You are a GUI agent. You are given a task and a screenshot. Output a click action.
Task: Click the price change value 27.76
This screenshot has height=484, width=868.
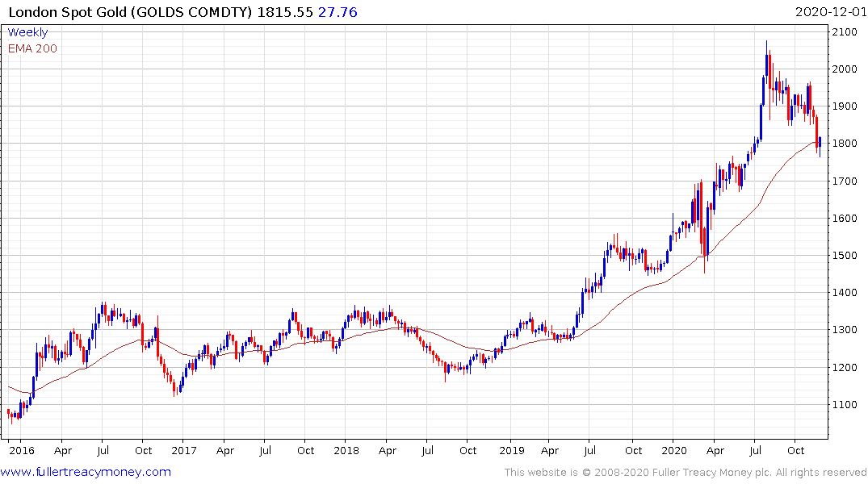tap(338, 12)
